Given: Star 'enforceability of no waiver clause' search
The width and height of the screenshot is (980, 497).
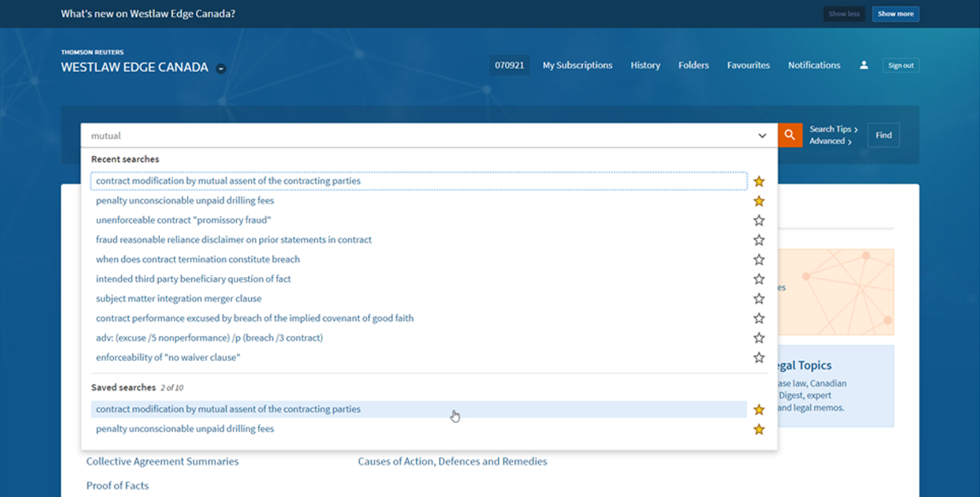Looking at the screenshot, I should pyautogui.click(x=759, y=358).
